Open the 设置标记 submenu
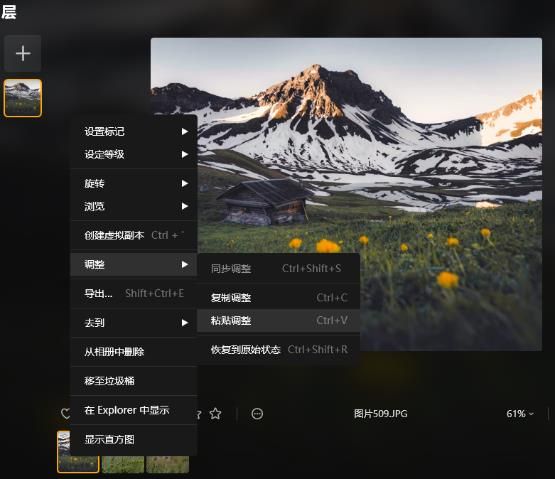This screenshot has height=479, width=555. point(134,132)
